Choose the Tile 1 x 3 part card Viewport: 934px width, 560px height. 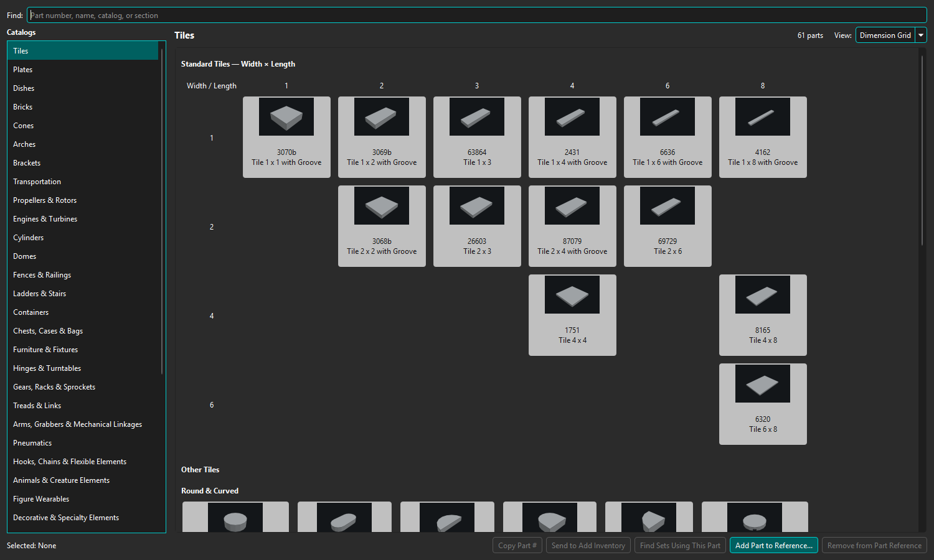click(x=477, y=137)
